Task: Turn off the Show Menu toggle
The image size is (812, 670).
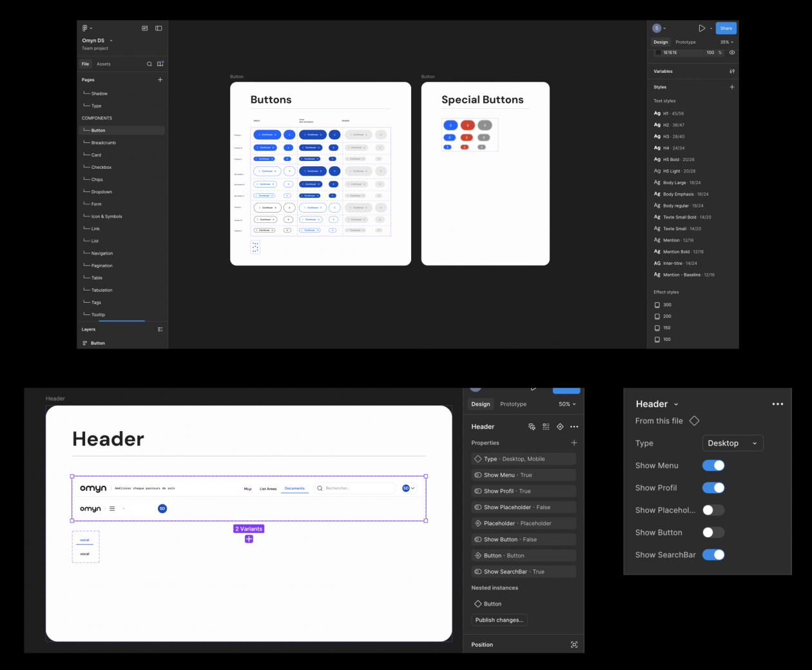Action: click(x=713, y=466)
